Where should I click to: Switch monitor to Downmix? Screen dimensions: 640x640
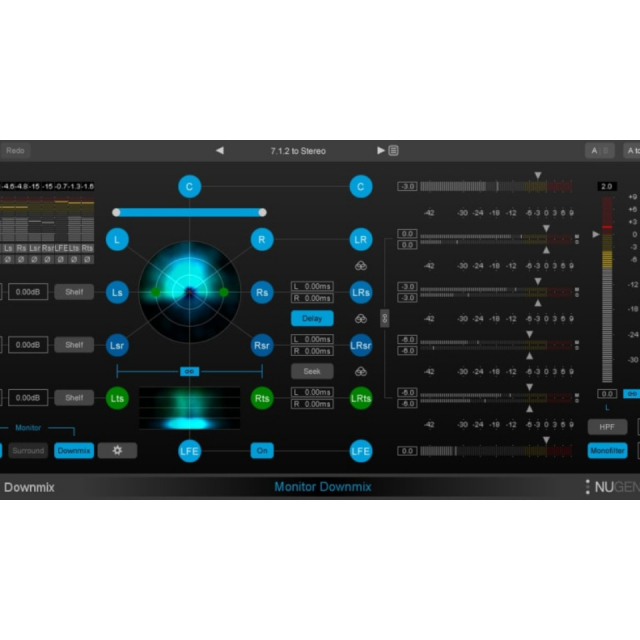tap(74, 451)
